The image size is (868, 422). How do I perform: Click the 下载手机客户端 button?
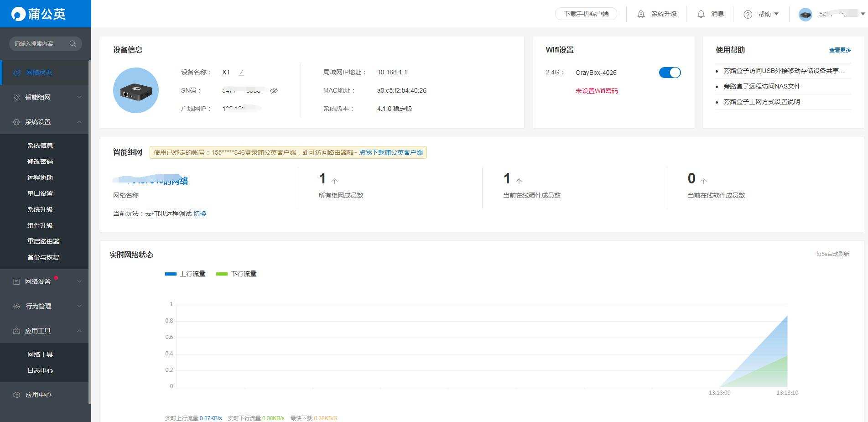pos(586,14)
